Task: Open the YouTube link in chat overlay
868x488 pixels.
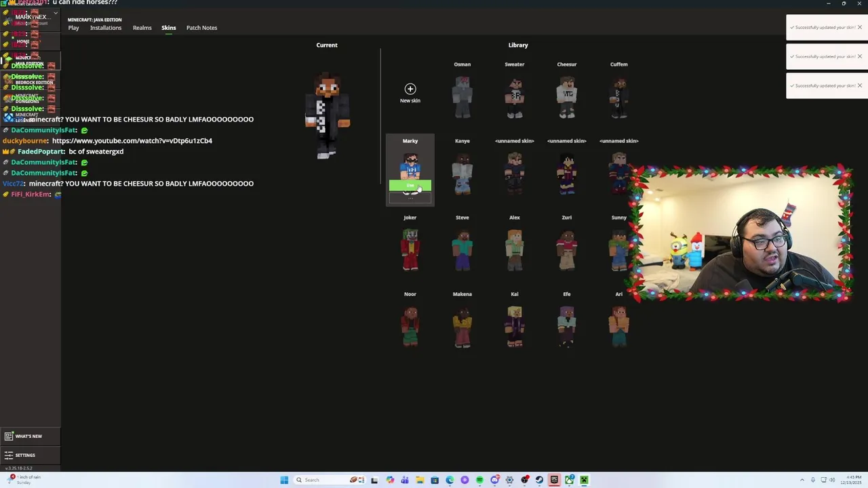Action: (132, 140)
